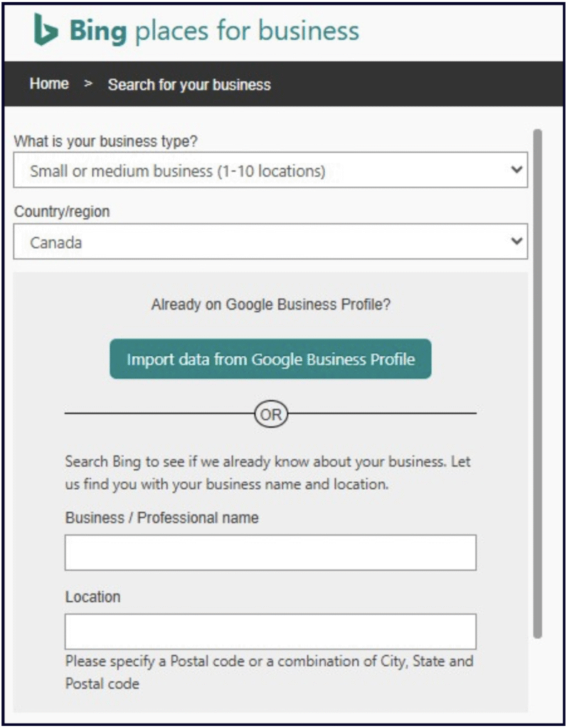Click the "What is your business type?" label

106,141
